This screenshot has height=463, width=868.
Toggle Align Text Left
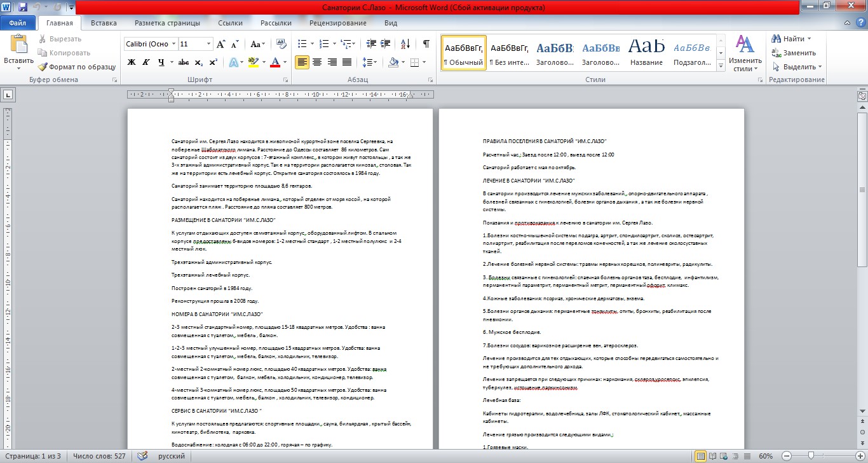point(302,62)
